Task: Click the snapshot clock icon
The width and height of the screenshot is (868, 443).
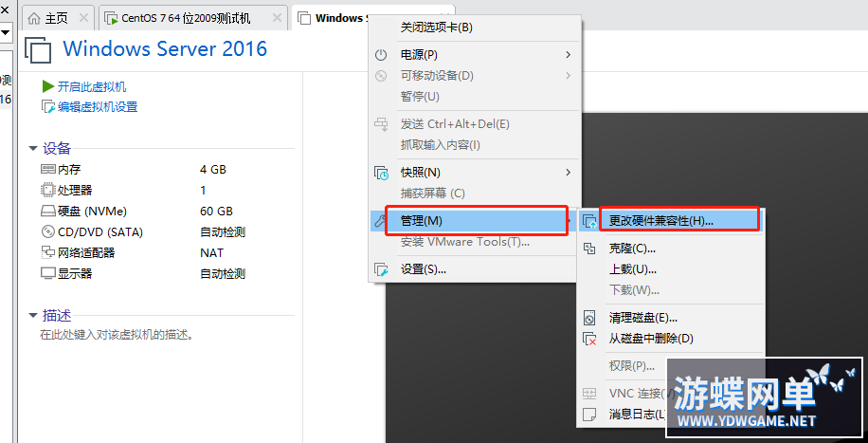Action: pyautogui.click(x=382, y=173)
